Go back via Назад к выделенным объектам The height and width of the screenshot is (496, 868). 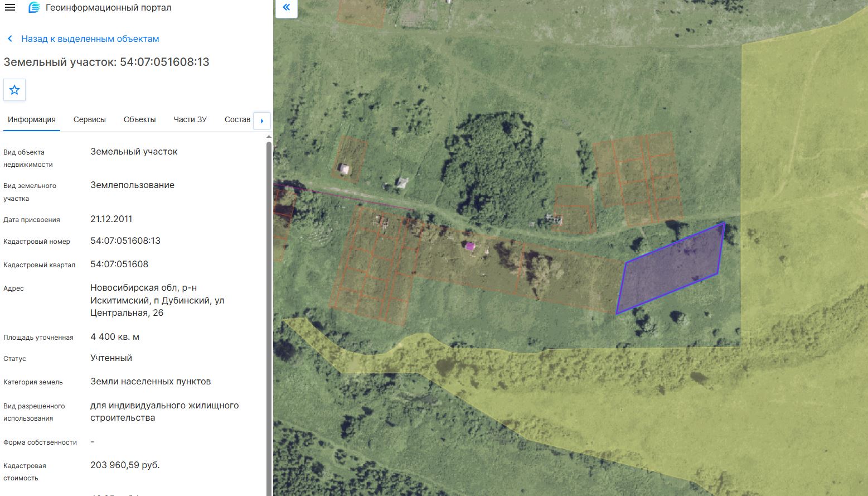click(x=90, y=39)
